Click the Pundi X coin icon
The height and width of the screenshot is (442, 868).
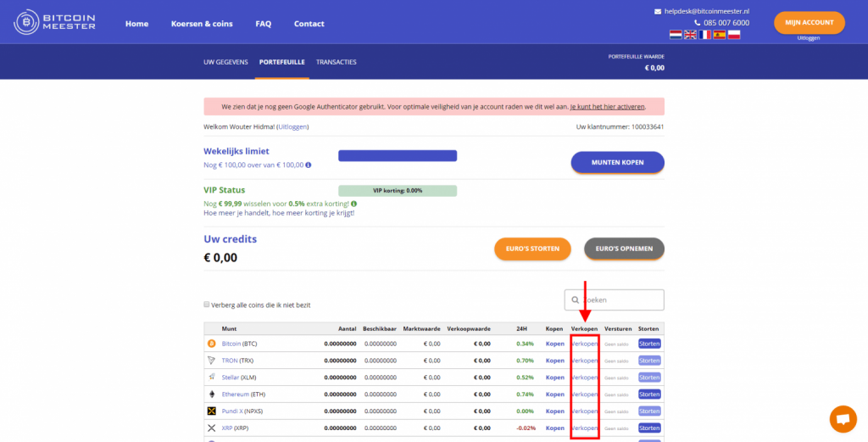point(211,411)
